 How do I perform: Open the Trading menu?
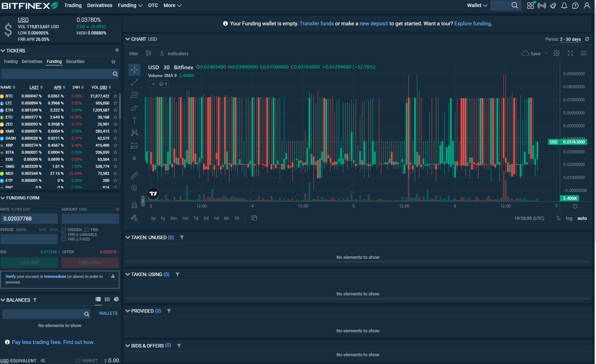(x=73, y=5)
